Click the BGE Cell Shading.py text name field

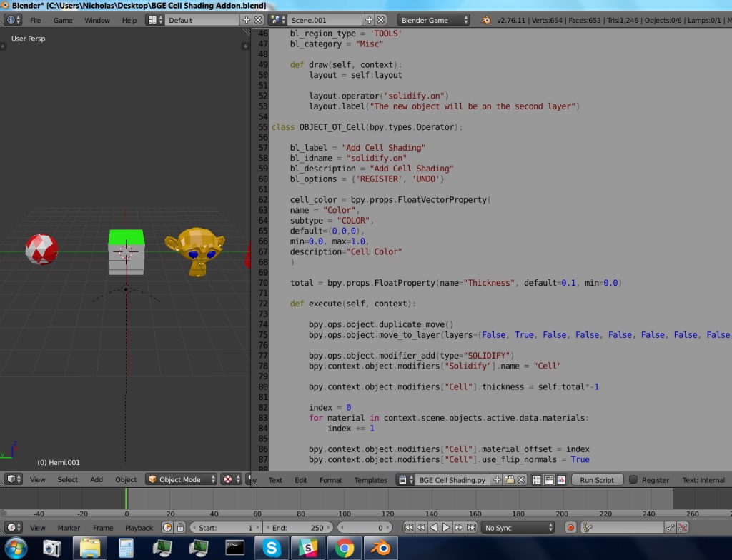point(452,480)
